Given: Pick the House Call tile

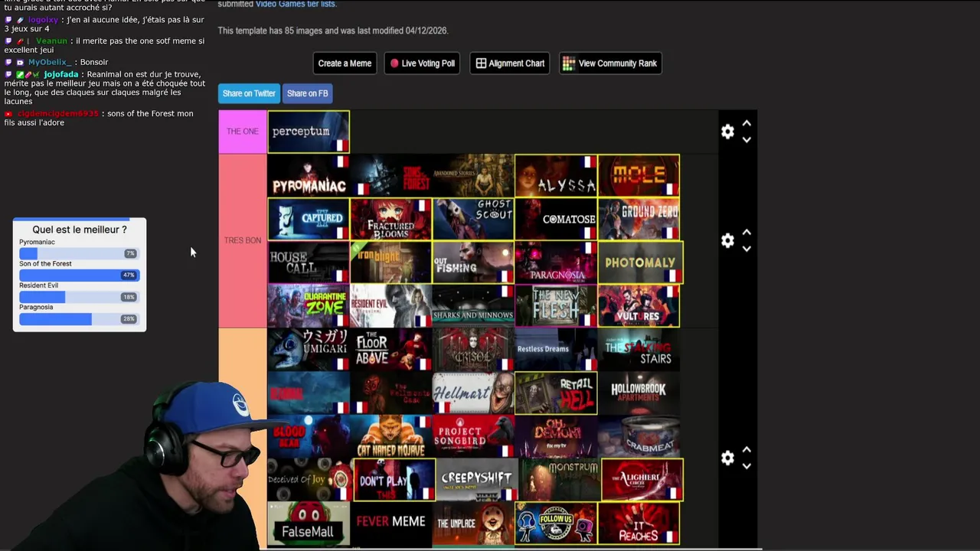Looking at the screenshot, I should point(309,262).
